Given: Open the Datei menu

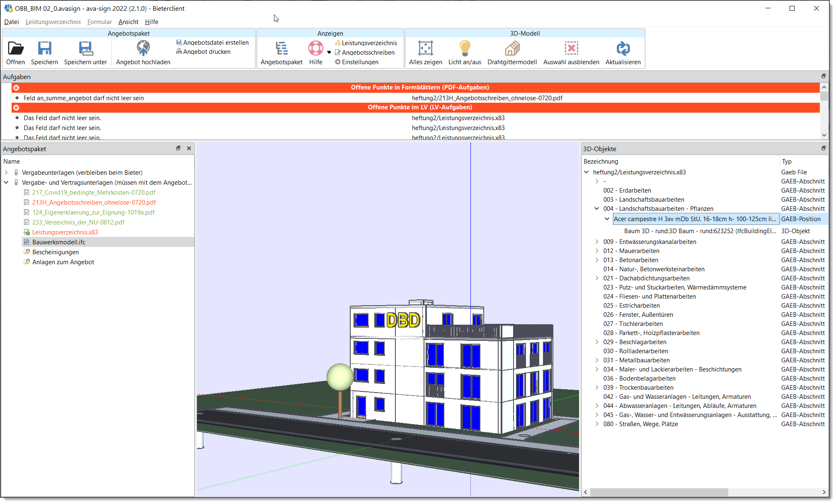Looking at the screenshot, I should pos(12,22).
